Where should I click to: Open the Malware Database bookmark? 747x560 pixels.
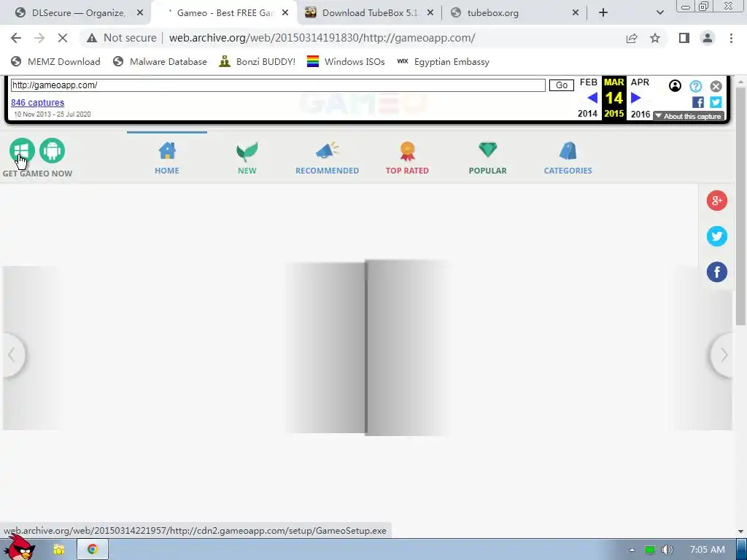pyautogui.click(x=160, y=61)
